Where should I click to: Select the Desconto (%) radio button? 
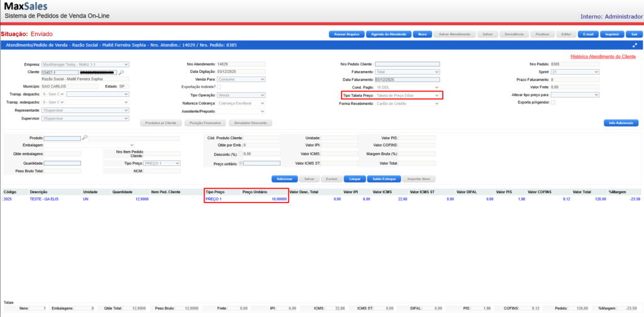[240, 153]
